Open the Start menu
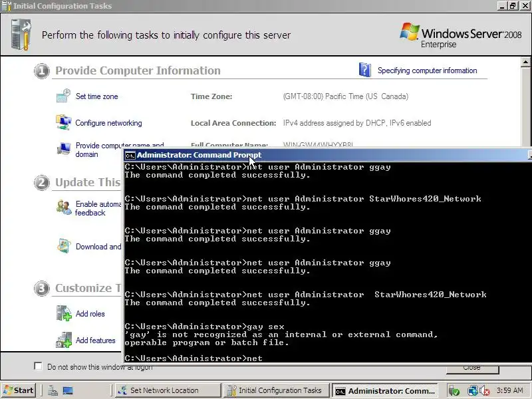The width and height of the screenshot is (532, 399). point(19,390)
